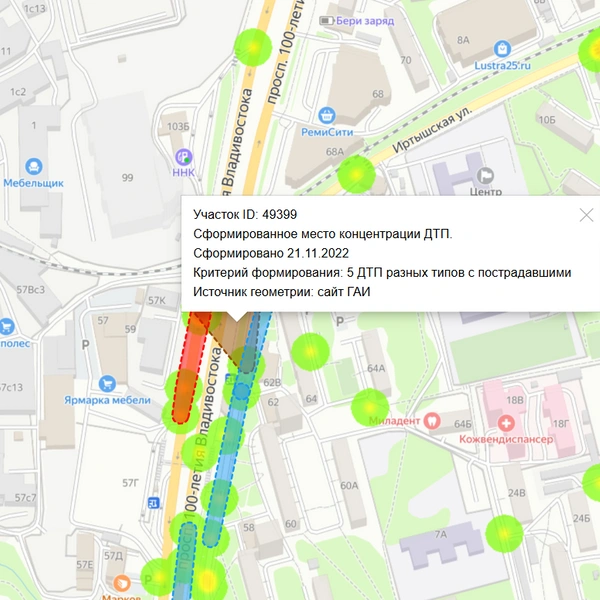Close the Участок ID 49399 popup
Screen dimensions: 600x600
[x=586, y=215]
